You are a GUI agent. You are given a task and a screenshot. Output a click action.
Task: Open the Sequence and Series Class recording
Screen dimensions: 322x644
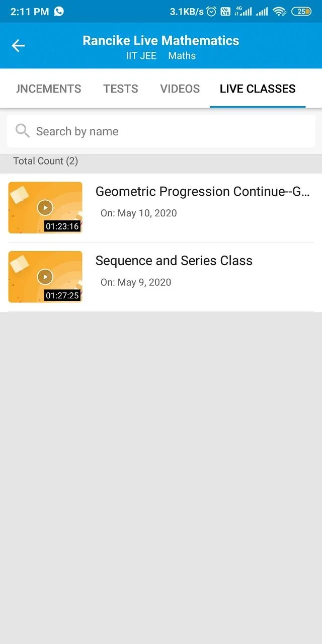pos(174,261)
